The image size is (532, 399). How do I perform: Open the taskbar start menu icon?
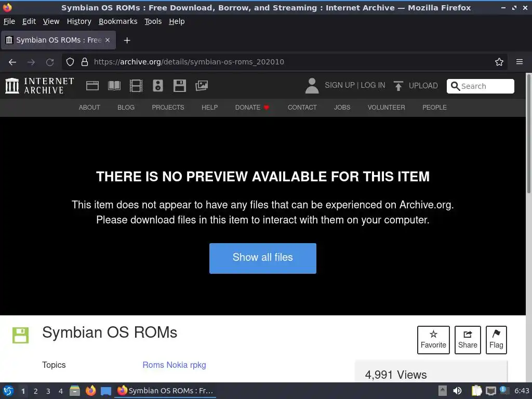click(x=8, y=391)
